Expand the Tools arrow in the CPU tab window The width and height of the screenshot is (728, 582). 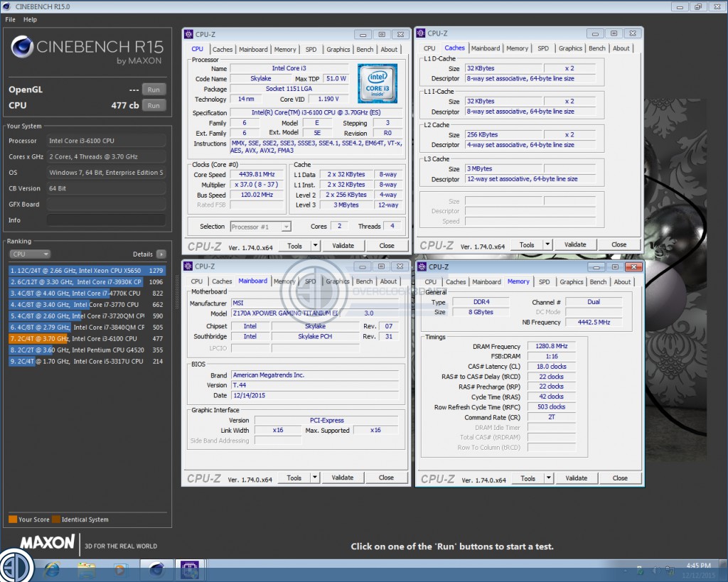click(315, 245)
